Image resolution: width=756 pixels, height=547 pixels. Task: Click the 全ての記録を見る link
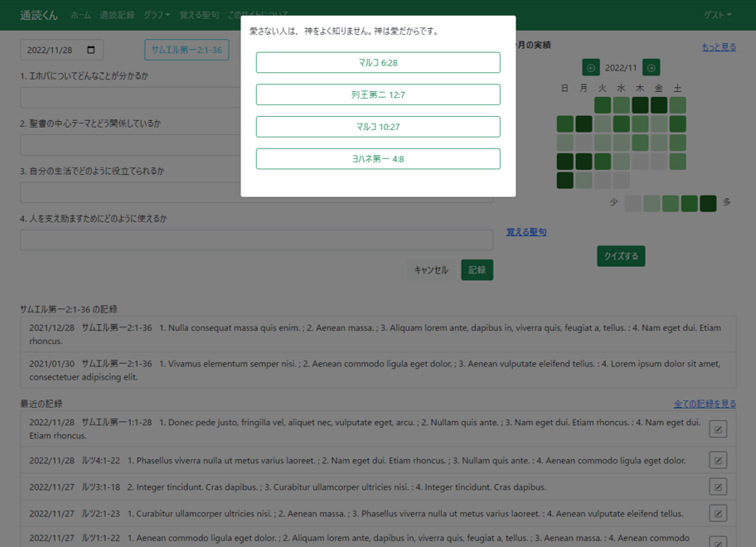pos(705,404)
